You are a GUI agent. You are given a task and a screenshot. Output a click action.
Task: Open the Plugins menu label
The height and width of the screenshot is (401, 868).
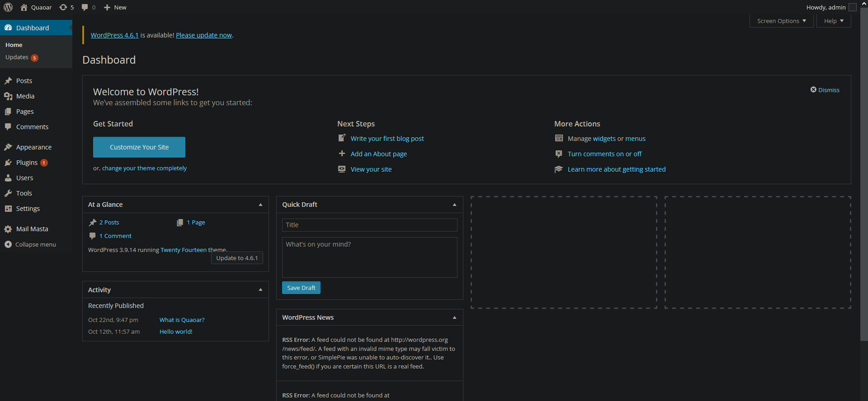(27, 163)
